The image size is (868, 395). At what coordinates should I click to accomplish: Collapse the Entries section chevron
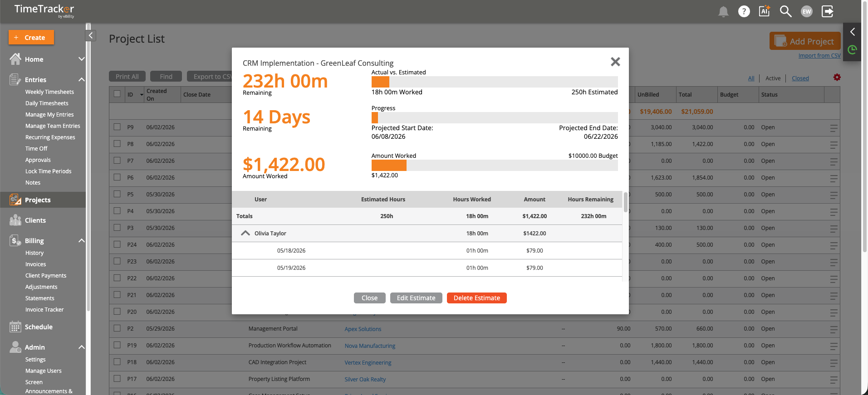(82, 79)
